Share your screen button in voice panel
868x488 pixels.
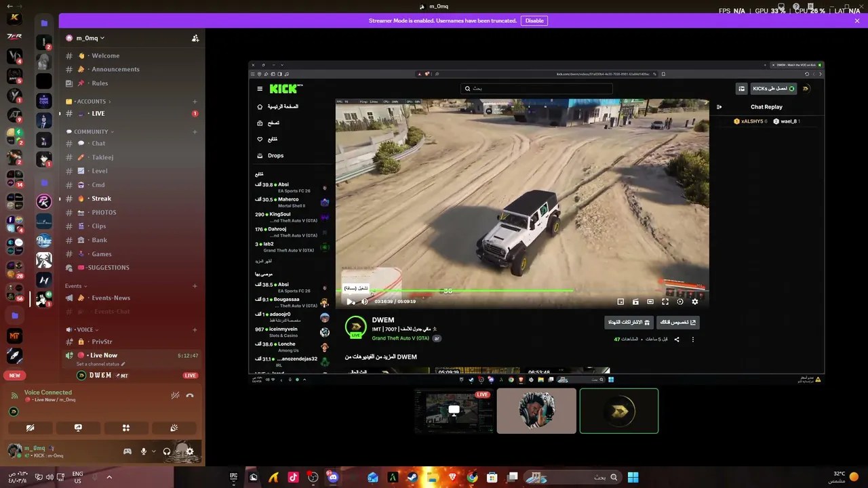[x=78, y=428]
